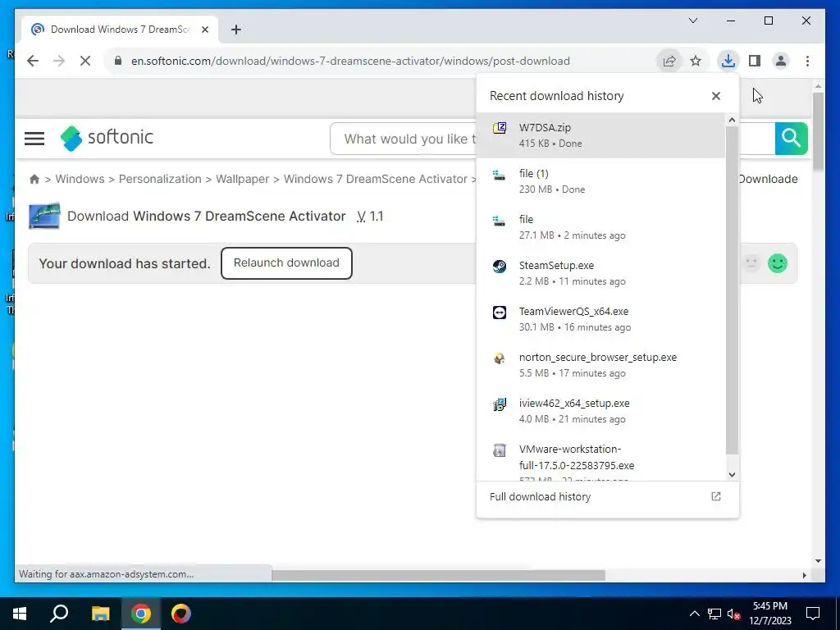Click the page horizontal scrollbar
Screen dimensions: 840x630
pos(438,575)
